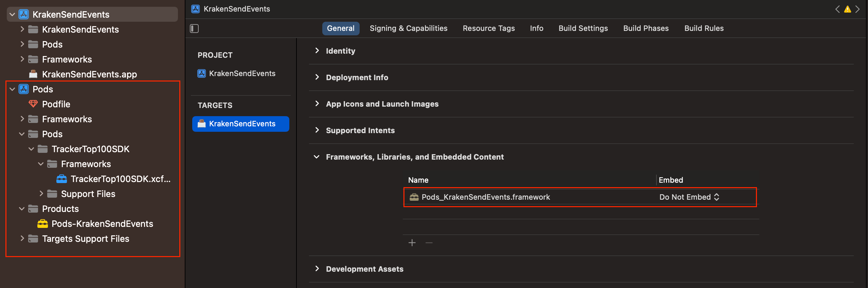868x288 pixels.
Task: Select the KrakenSendEvents target
Action: [242, 124]
